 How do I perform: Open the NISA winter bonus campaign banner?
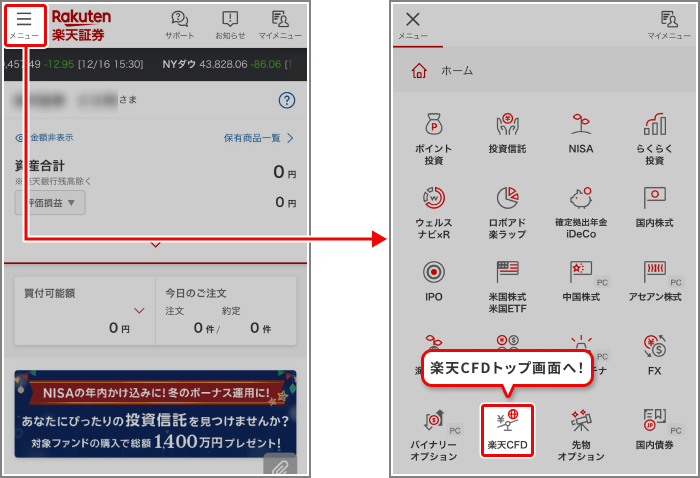[x=155, y=414]
